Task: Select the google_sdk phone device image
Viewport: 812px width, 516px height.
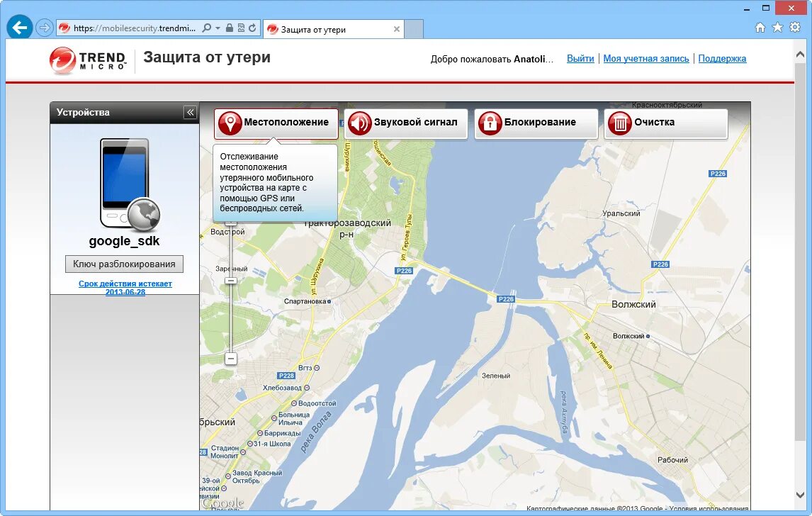Action: point(129,184)
